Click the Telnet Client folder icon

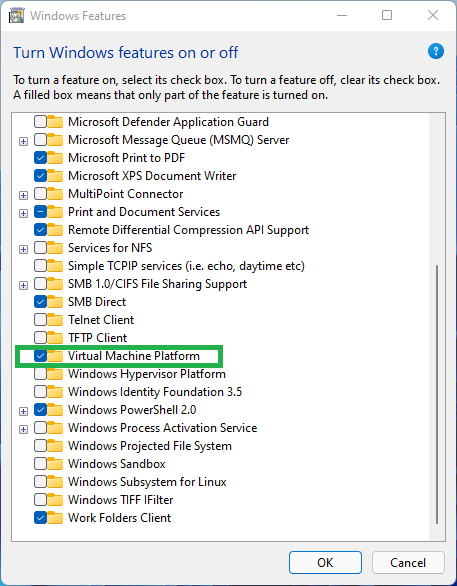(x=55, y=320)
